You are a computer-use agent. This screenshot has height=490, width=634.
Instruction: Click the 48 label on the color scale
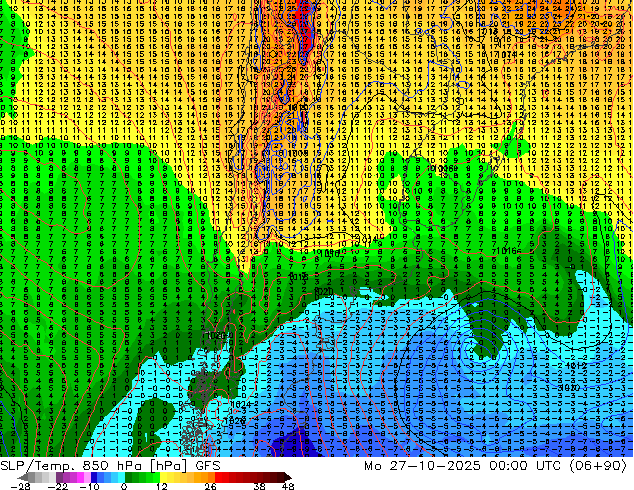tap(288, 486)
